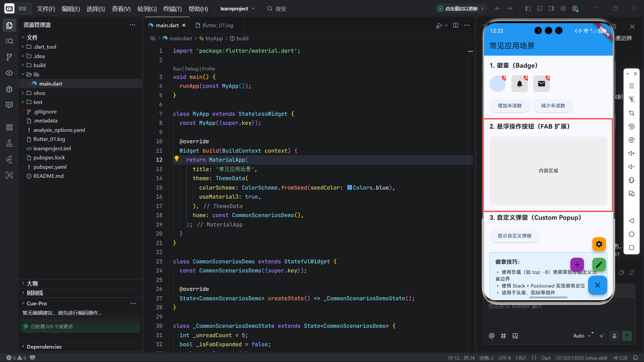Click the Profile code lens above main()
The image size is (644, 362).
(x=208, y=69)
